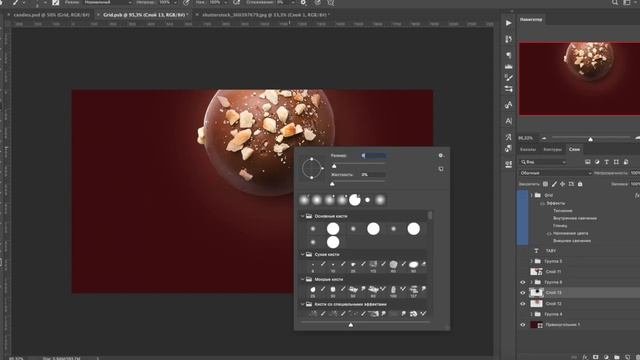Toggle visibility of Наложение цвета effect

[x=549, y=233]
